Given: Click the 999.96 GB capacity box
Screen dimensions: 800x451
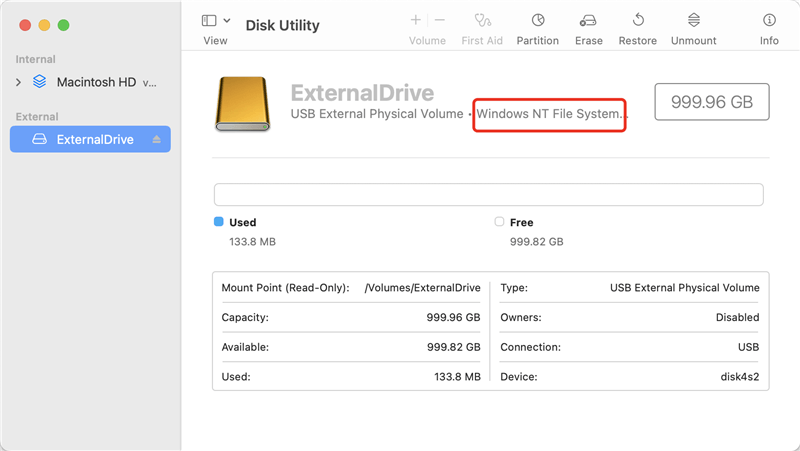Looking at the screenshot, I should click(712, 102).
